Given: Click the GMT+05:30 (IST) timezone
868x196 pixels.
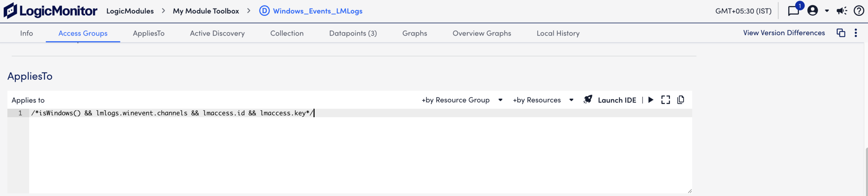Looking at the screenshot, I should (743, 11).
